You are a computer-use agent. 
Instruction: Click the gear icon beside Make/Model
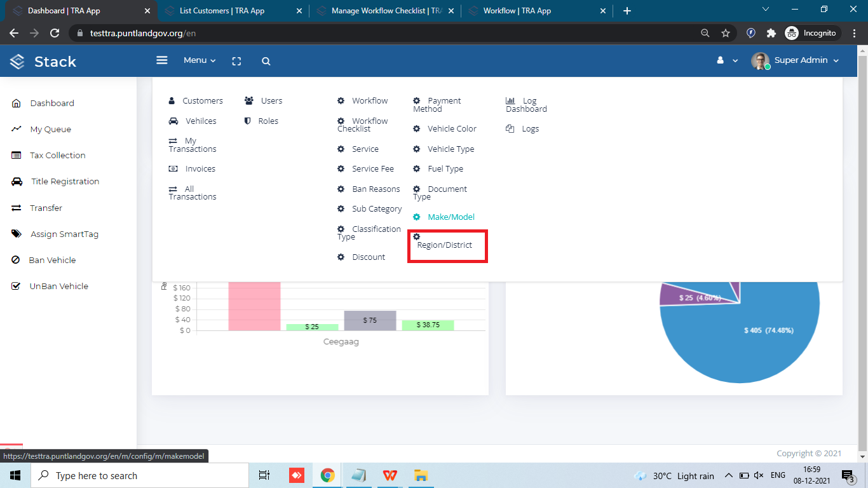(x=417, y=217)
